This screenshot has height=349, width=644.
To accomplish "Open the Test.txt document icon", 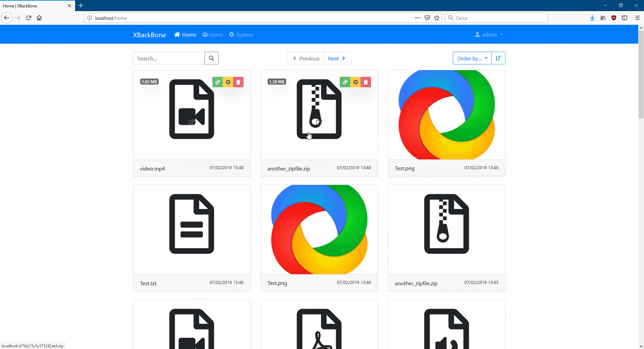I will tap(192, 224).
